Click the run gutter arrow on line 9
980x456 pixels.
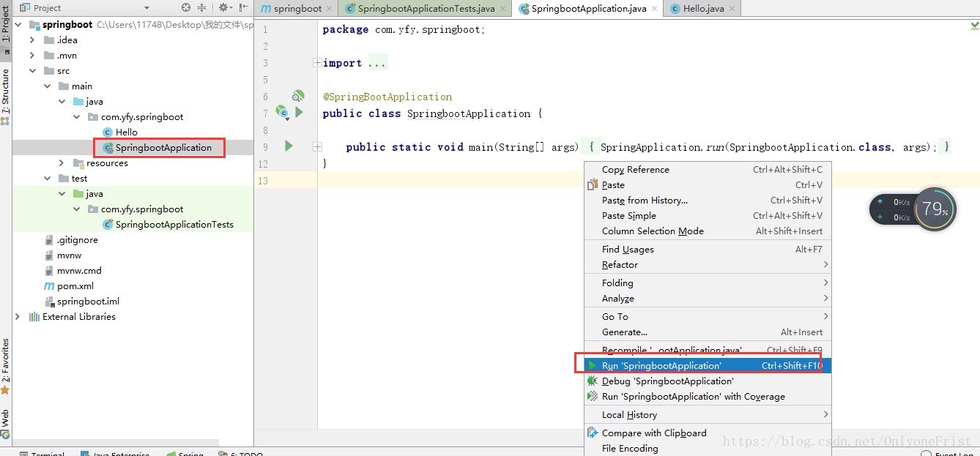point(287,146)
